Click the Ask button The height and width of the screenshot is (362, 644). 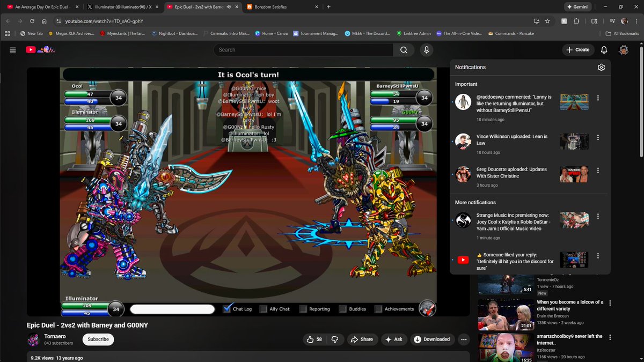point(394,339)
